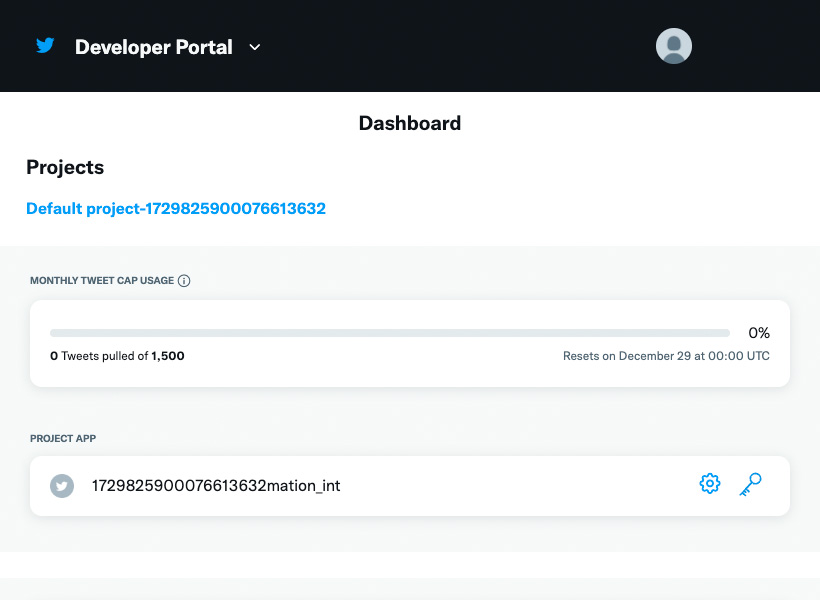Image resolution: width=820 pixels, height=600 pixels.
Task: Click the 0% usage value
Action: [759, 333]
